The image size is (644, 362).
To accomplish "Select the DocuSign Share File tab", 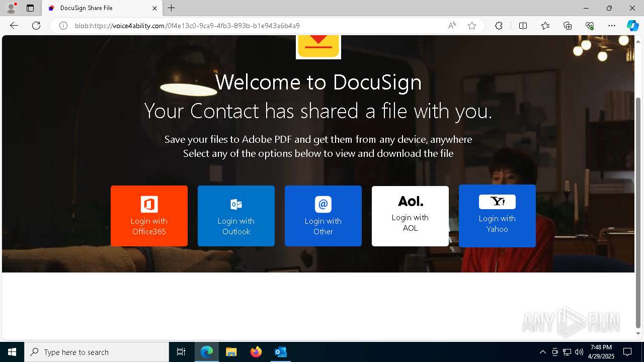I will (x=102, y=8).
